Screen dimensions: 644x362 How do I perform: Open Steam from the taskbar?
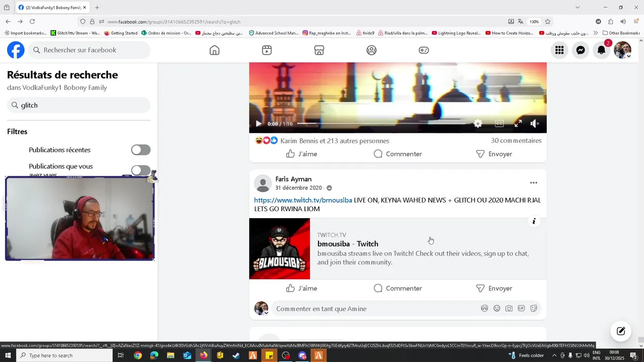tap(236, 355)
